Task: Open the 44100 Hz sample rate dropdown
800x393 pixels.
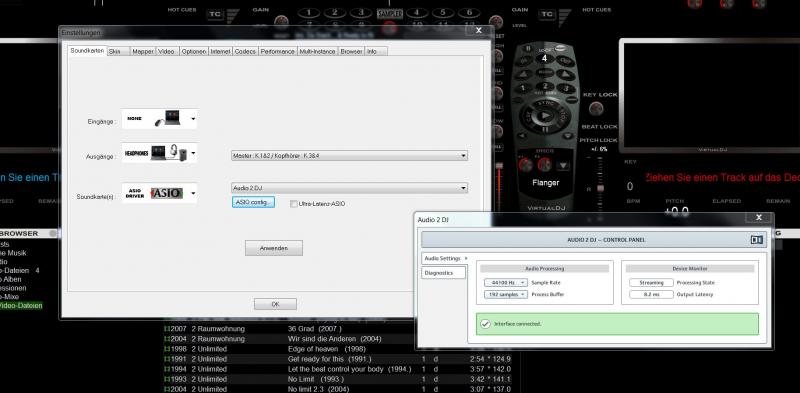Action: click(x=506, y=283)
